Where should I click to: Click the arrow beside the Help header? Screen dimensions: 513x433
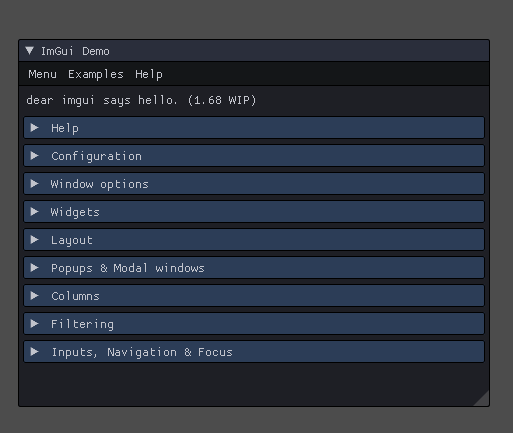click(x=34, y=128)
